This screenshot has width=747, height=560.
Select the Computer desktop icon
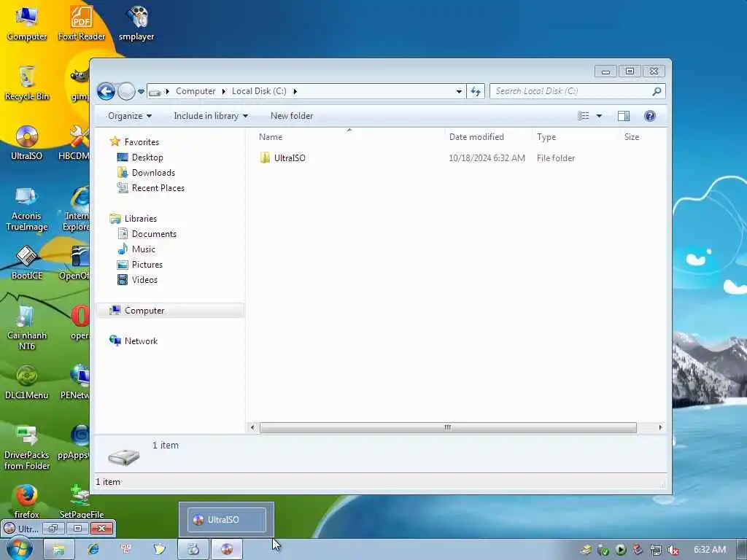point(27,23)
